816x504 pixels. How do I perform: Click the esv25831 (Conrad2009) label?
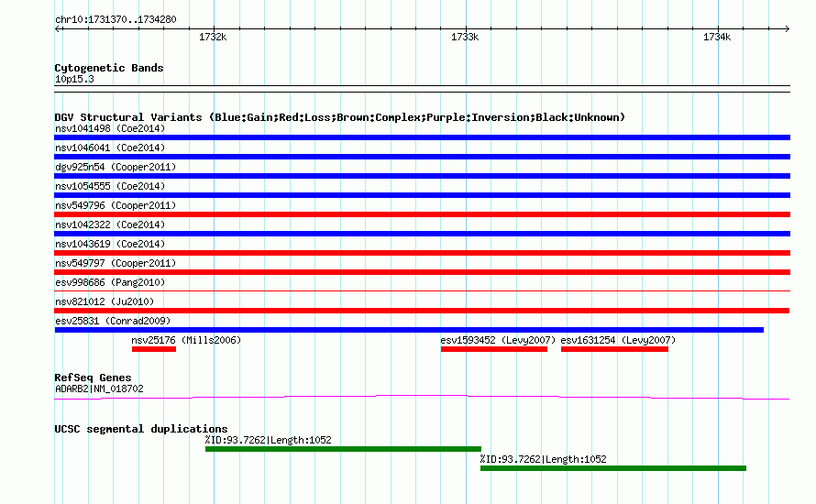tap(113, 321)
